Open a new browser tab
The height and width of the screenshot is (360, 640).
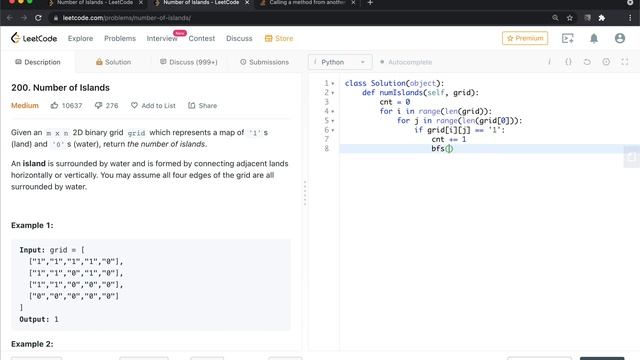click(x=370, y=3)
